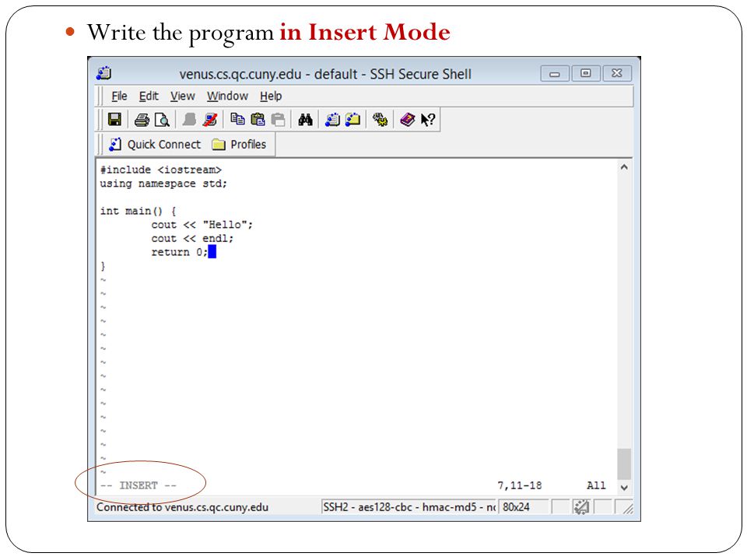Click the 'Connected to venus.cs.qc.cuny.edu' status
The height and width of the screenshot is (560, 747).
click(x=182, y=508)
